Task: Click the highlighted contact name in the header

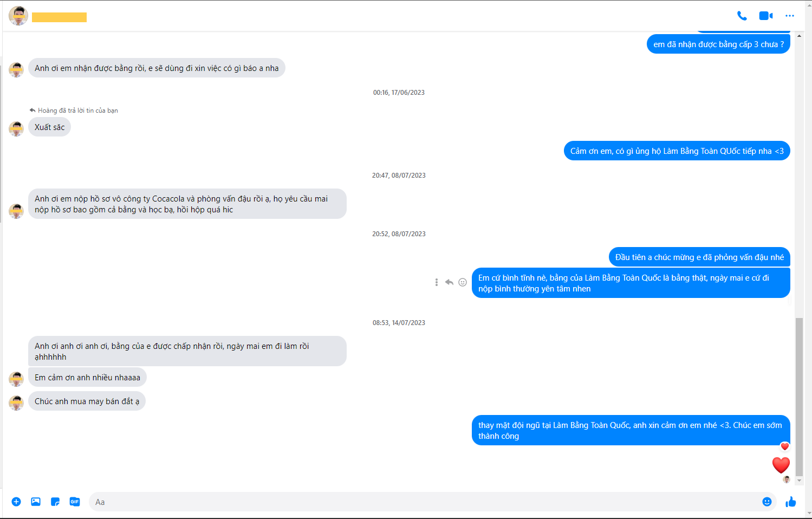Action: tap(59, 17)
